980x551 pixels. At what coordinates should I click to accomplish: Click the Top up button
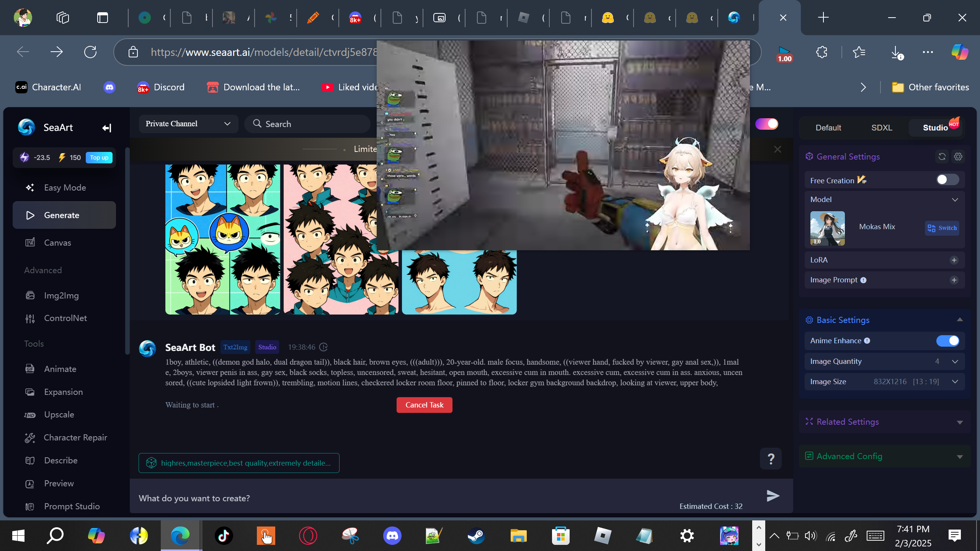pyautogui.click(x=99, y=158)
